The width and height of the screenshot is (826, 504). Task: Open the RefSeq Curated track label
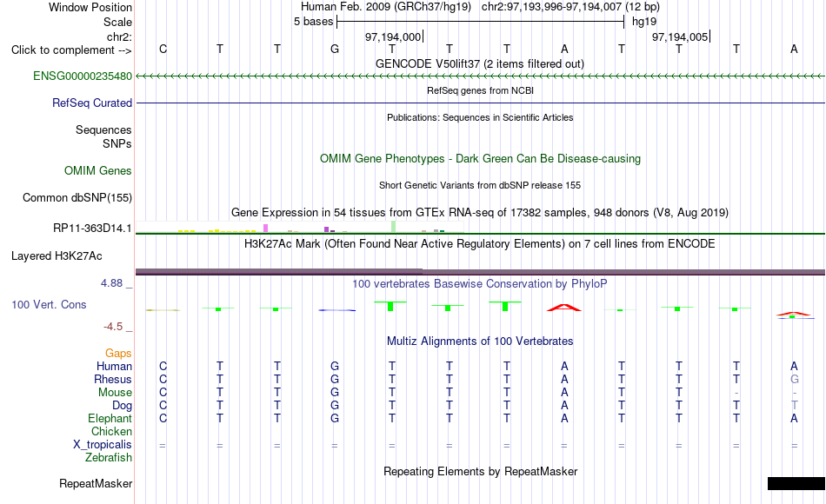pos(91,103)
